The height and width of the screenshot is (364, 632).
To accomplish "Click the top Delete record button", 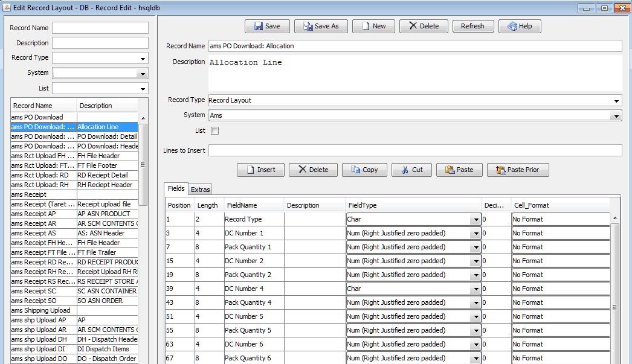I will tap(424, 26).
